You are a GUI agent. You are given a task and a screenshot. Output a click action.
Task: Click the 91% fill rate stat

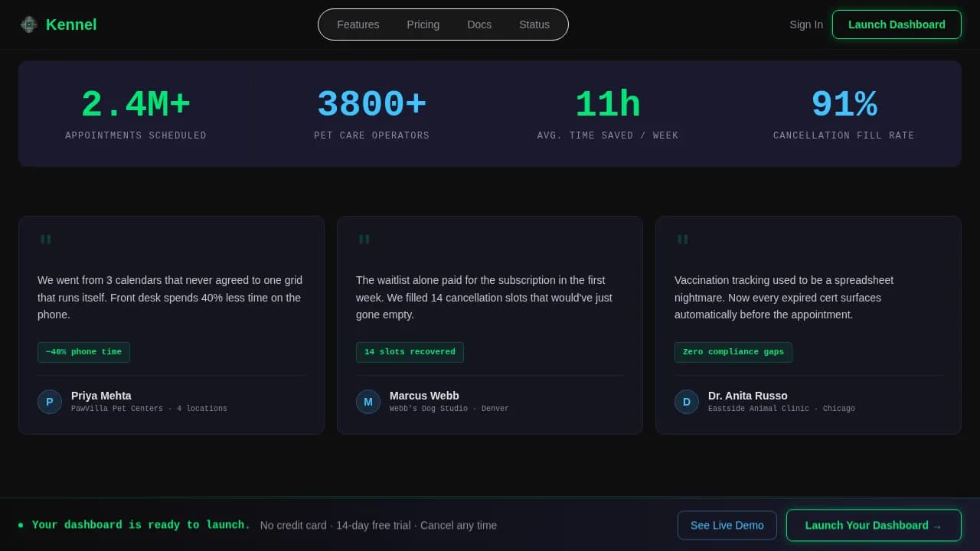click(x=844, y=105)
